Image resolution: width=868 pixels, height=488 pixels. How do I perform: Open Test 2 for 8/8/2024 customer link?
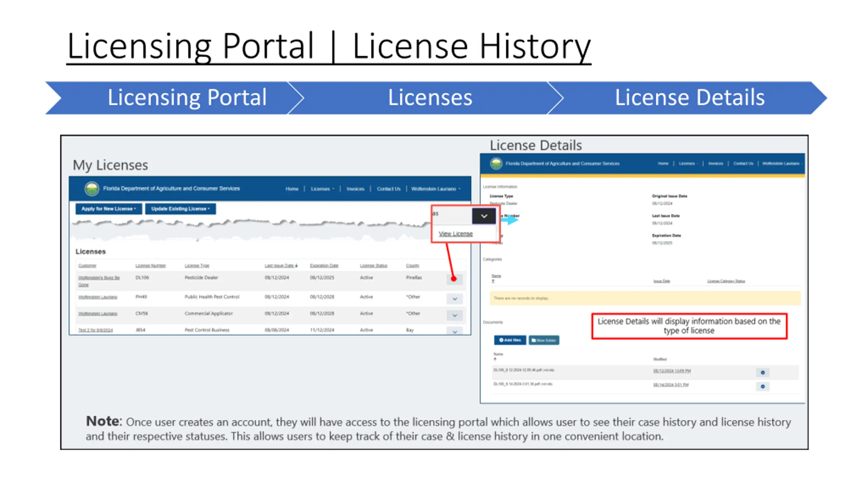point(95,330)
